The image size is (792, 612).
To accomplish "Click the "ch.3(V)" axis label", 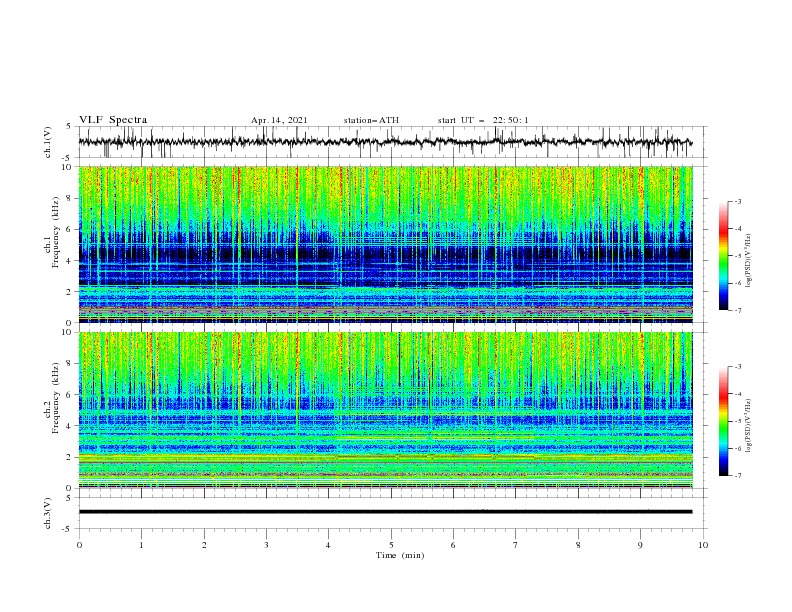I will coord(48,513).
